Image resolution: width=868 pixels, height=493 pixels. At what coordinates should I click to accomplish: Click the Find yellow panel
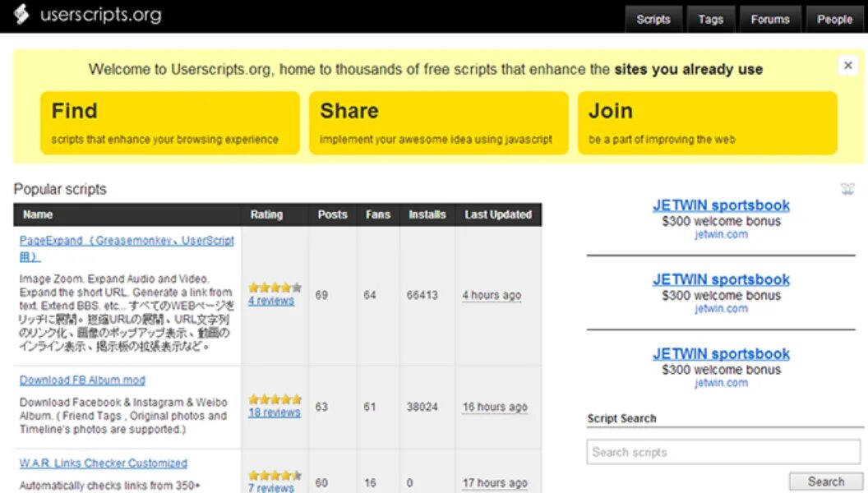[170, 123]
